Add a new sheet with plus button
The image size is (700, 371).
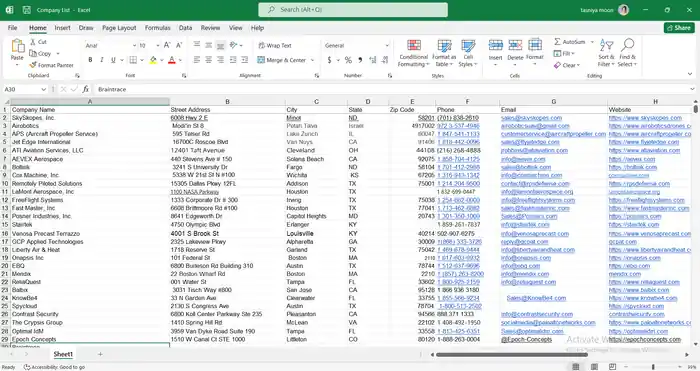pos(100,354)
